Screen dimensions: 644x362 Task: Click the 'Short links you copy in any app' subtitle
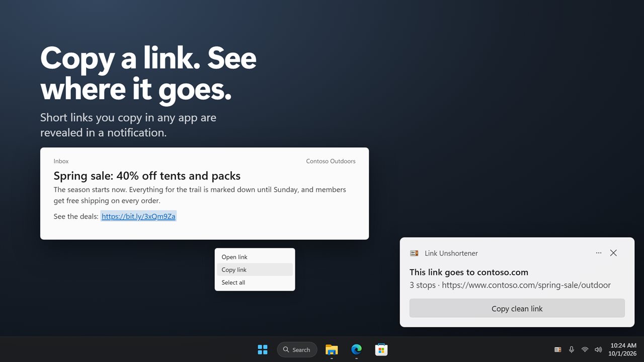(x=128, y=125)
